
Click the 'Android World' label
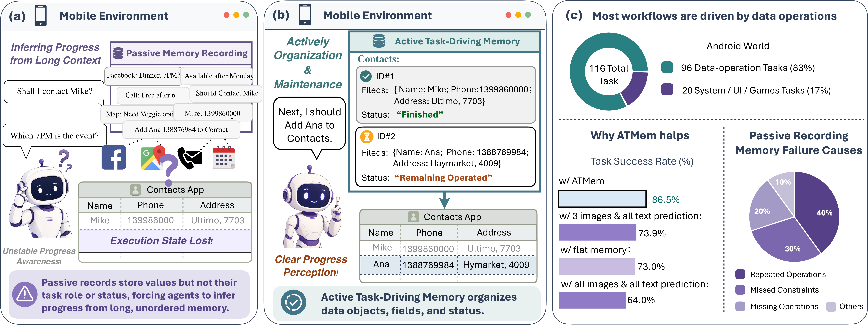[x=738, y=46]
